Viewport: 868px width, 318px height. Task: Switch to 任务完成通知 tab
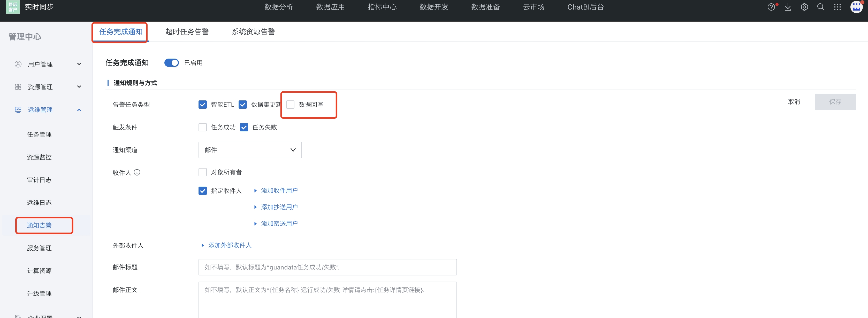point(121,32)
